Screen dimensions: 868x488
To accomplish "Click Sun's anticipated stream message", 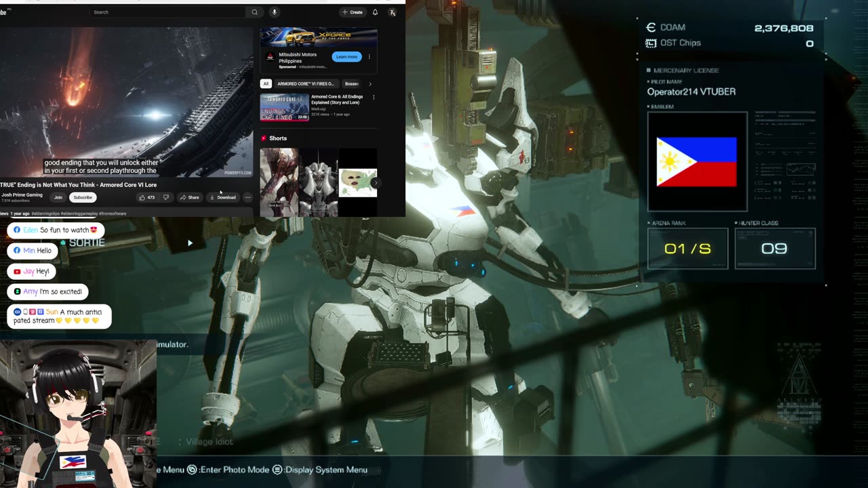I will (x=59, y=317).
